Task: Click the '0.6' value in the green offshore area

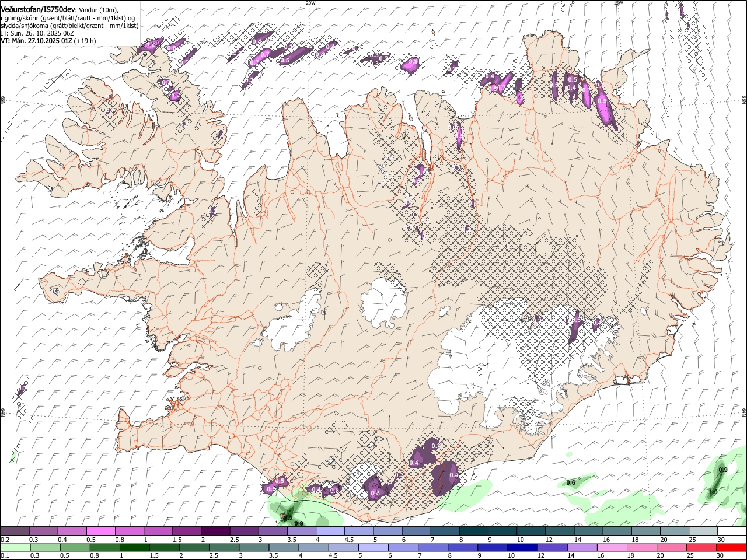Action: (571, 482)
